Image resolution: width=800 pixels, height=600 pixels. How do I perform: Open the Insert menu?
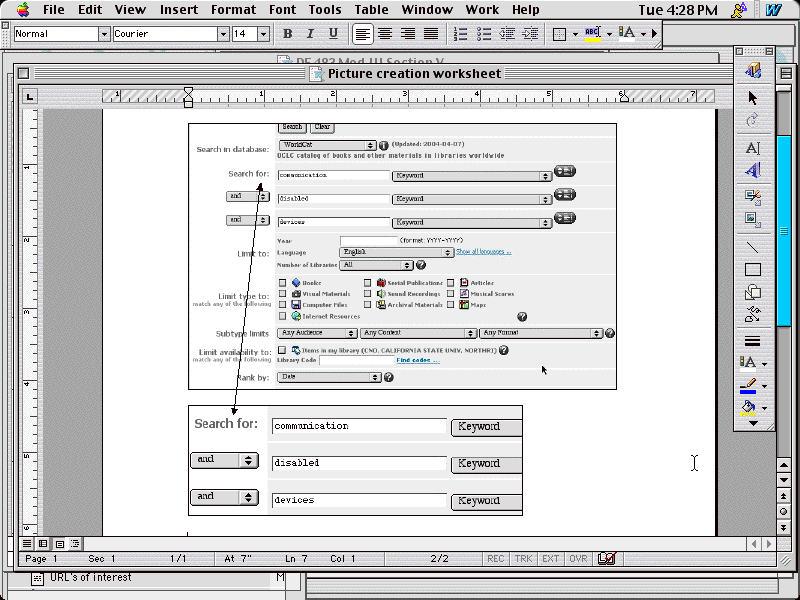pos(179,10)
